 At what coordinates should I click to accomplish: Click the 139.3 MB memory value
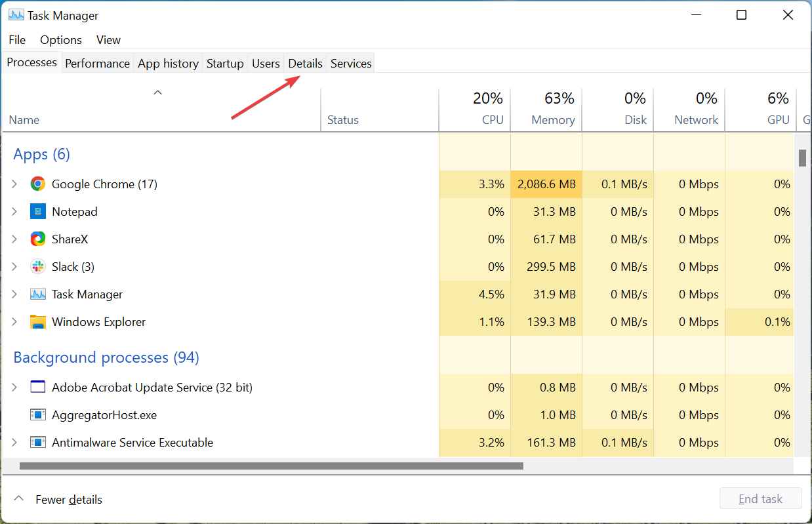tap(552, 322)
